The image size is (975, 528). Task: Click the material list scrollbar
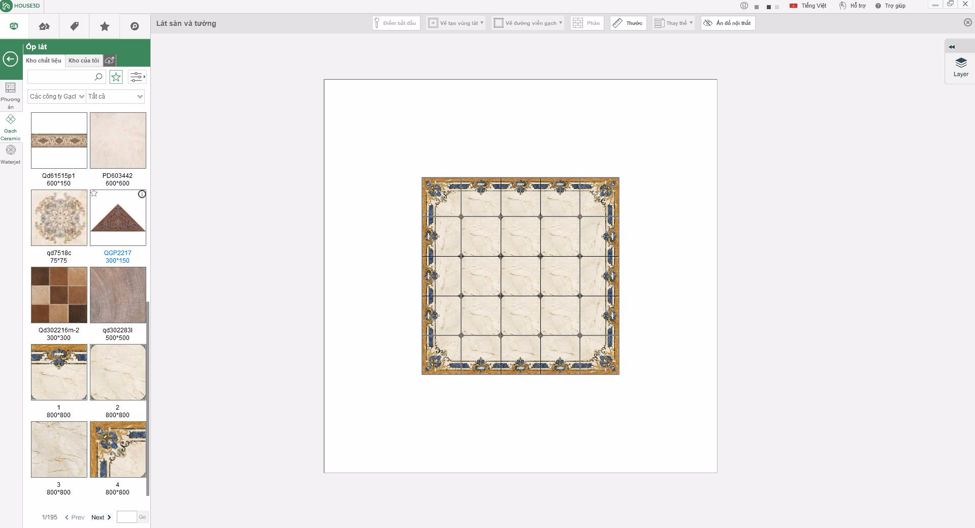point(147,398)
